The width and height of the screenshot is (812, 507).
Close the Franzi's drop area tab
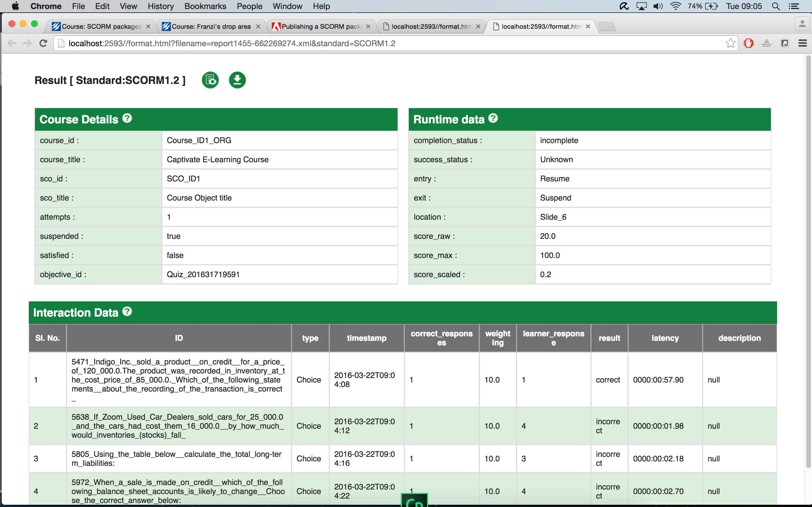[x=258, y=26]
